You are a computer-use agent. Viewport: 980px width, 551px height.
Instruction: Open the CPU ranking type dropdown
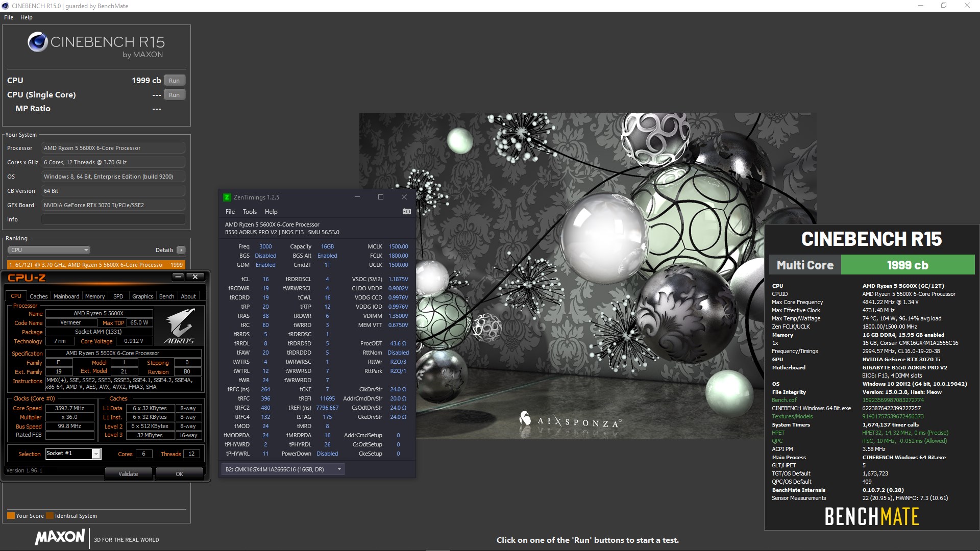[49, 250]
